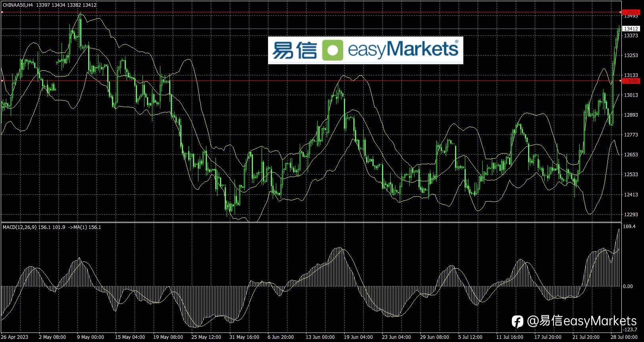Screen dimensions: 644x342
Task: Click the red 13099 price level label
Action: (x=631, y=81)
